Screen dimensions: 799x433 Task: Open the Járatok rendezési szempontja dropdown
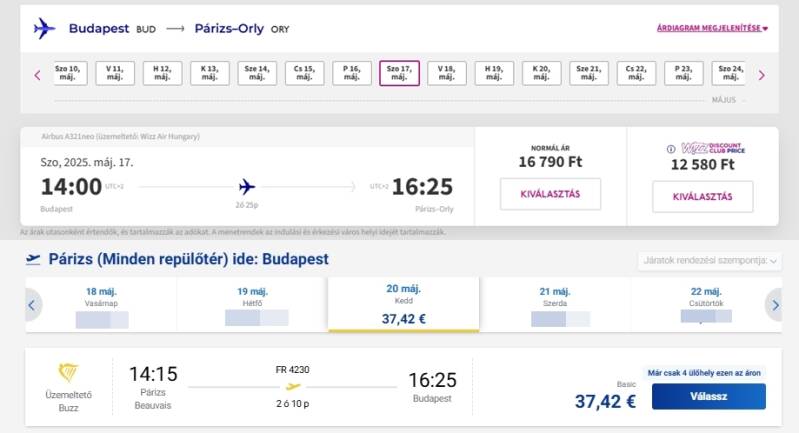pos(708,261)
